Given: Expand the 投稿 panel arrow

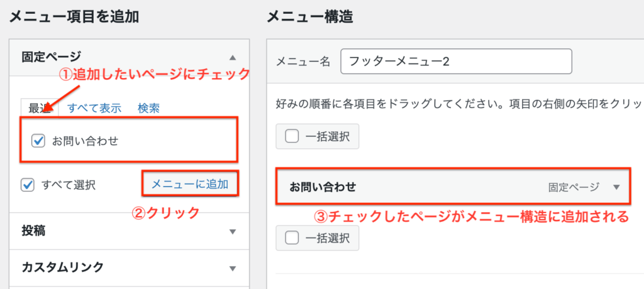Looking at the screenshot, I should 233,231.
